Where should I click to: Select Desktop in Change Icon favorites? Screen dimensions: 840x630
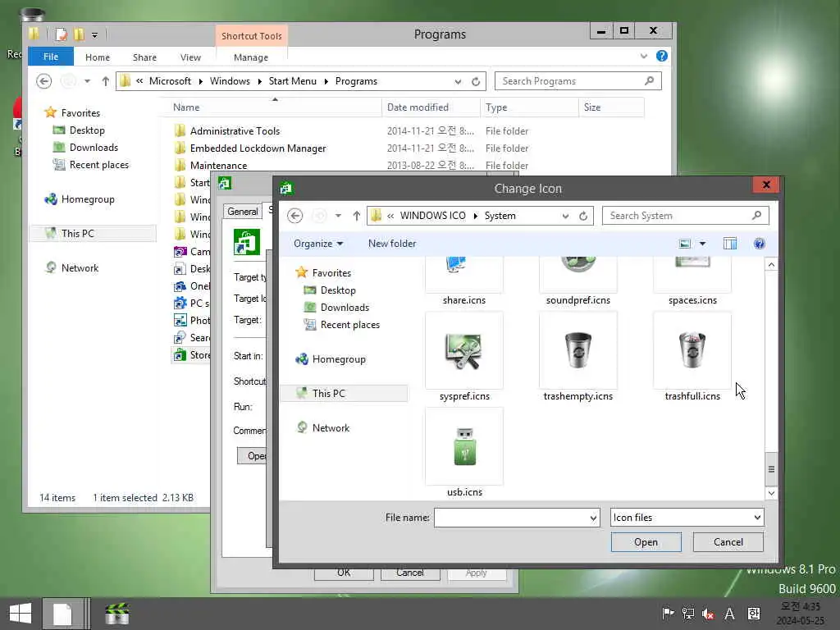point(337,290)
